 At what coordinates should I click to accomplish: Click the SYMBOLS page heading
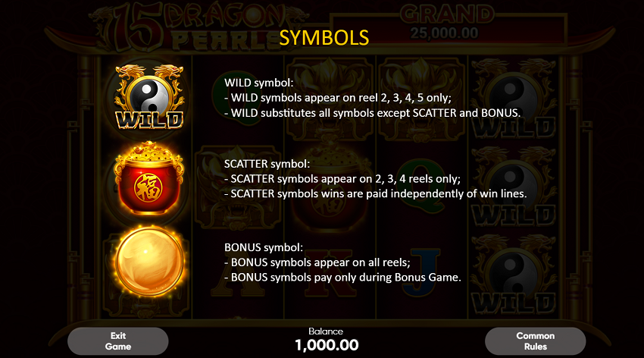[x=324, y=37]
